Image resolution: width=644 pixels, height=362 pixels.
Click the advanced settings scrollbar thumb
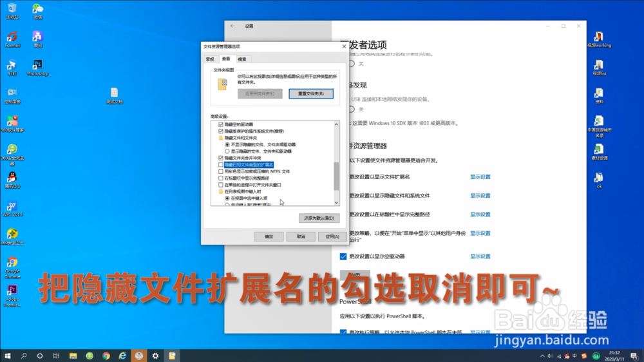coord(336,176)
